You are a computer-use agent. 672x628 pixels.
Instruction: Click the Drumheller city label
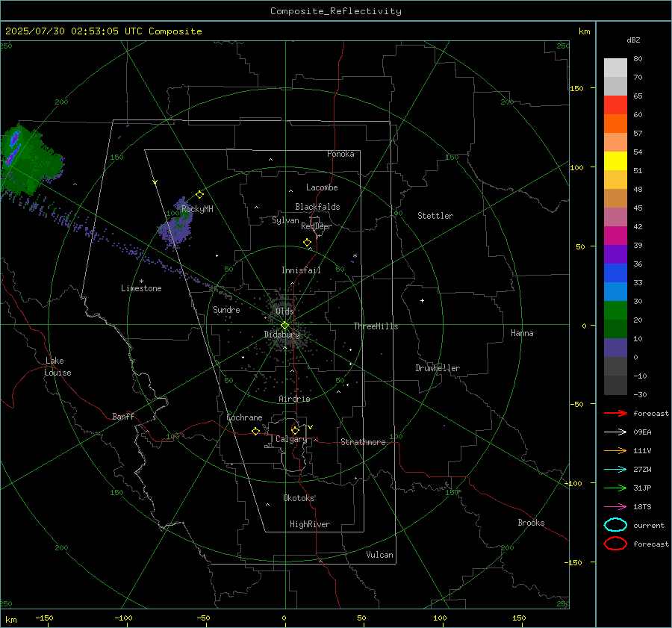438,368
